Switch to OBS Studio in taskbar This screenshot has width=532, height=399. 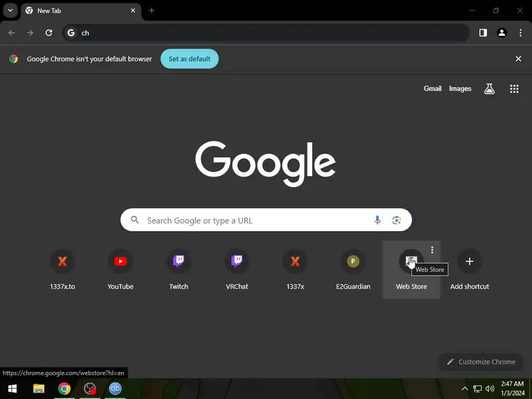(x=90, y=389)
